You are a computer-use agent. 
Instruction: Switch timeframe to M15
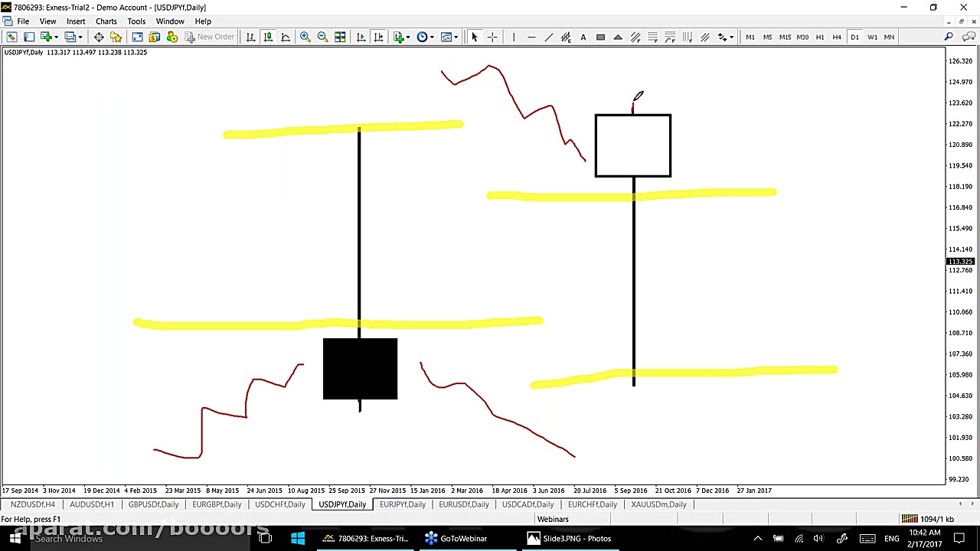(x=785, y=37)
